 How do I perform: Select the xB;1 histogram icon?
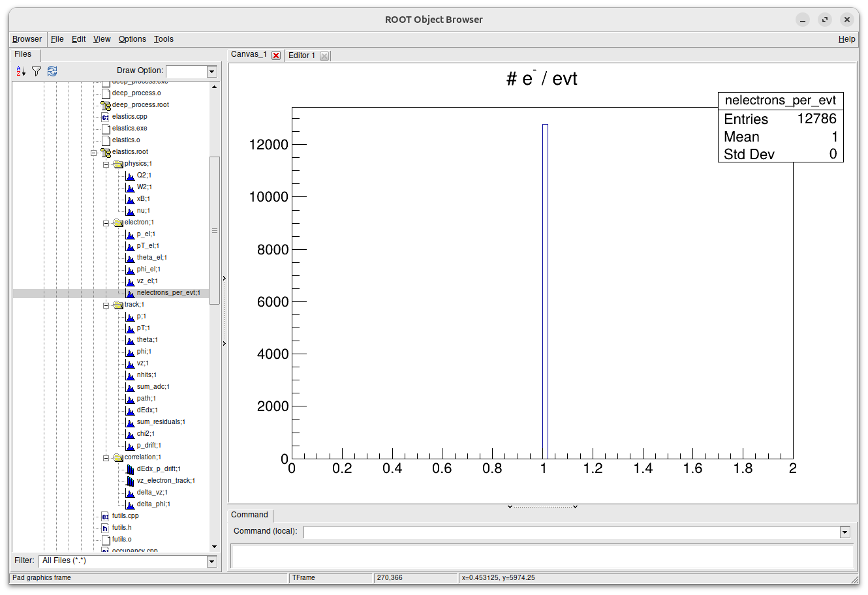(x=131, y=199)
